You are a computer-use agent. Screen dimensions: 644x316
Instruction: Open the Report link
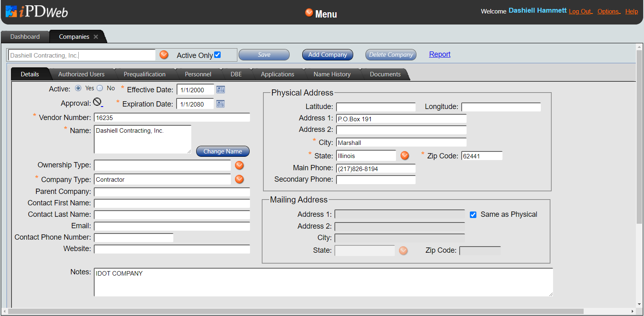pos(440,54)
